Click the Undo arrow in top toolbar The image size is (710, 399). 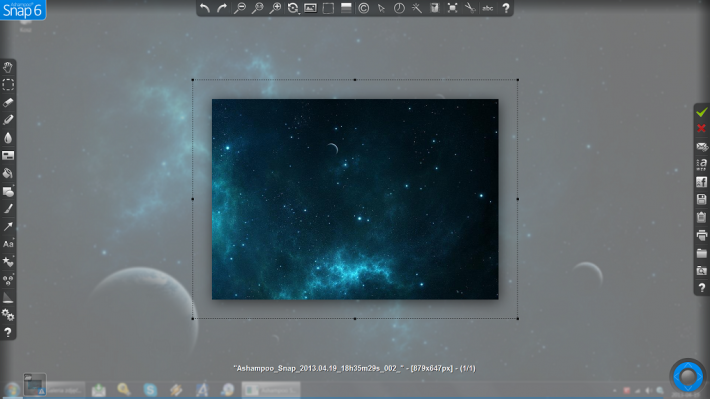coord(205,8)
